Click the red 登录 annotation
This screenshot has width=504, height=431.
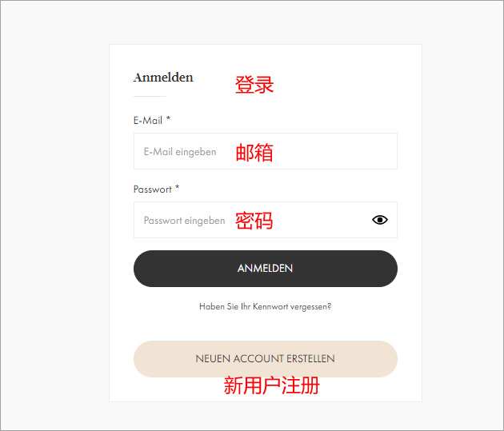tap(254, 85)
